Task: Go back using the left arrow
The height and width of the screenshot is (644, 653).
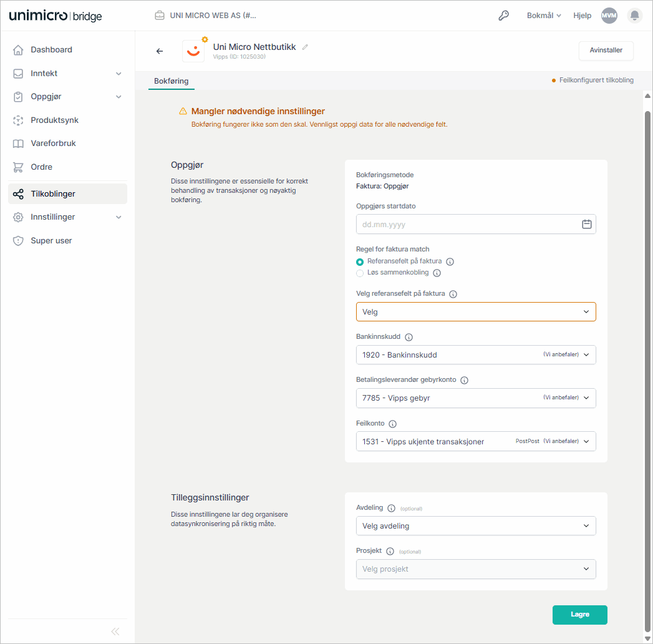Action: point(160,51)
